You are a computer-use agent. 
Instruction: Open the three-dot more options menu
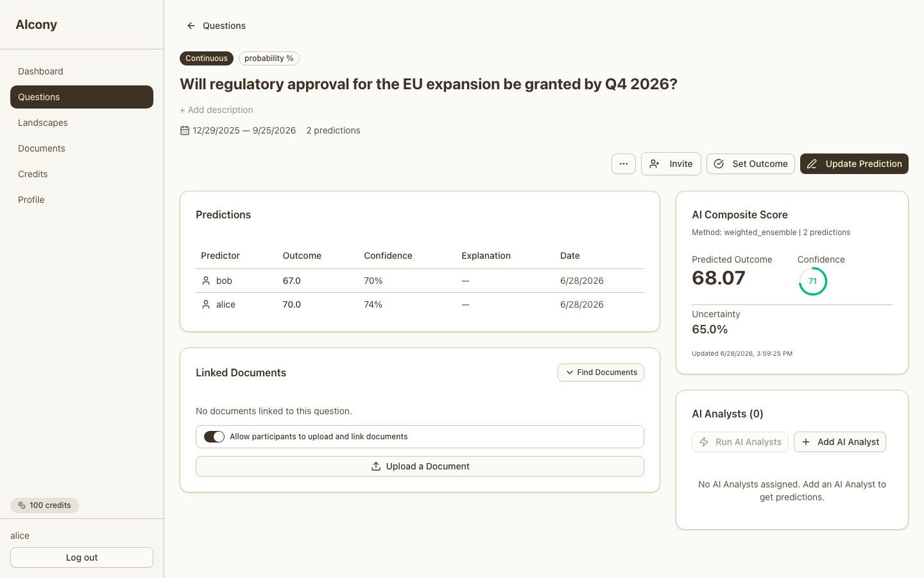pos(623,164)
